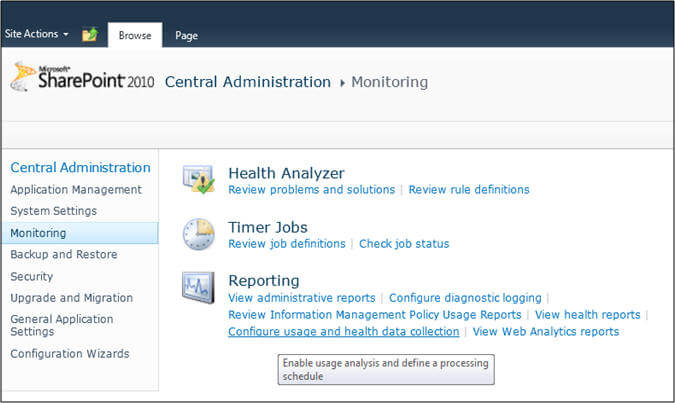675x403 pixels.
Task: Open Configure usage and health data collection
Action: pyautogui.click(x=344, y=332)
